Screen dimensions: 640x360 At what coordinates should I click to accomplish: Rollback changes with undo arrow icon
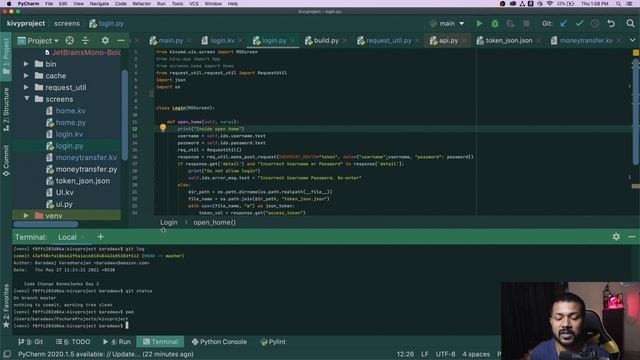[x=611, y=24]
